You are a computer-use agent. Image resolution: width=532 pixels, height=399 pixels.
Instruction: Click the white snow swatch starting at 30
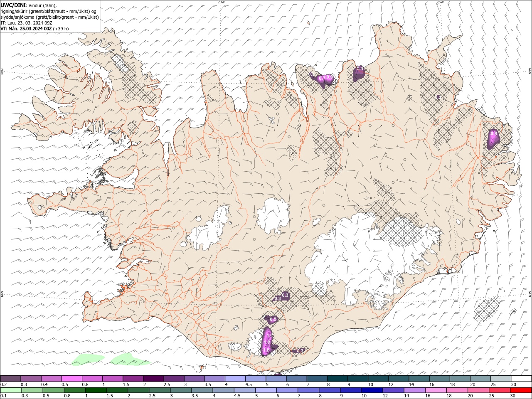click(x=521, y=379)
